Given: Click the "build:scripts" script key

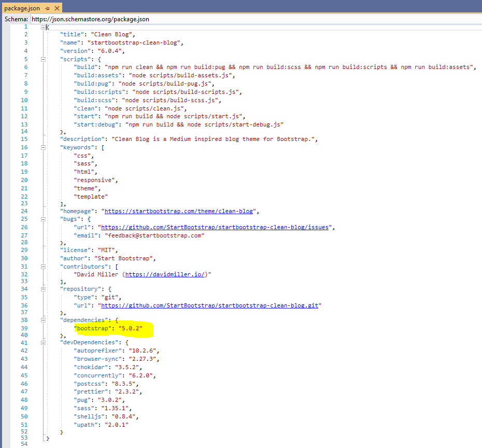Looking at the screenshot, I should tap(100, 92).
